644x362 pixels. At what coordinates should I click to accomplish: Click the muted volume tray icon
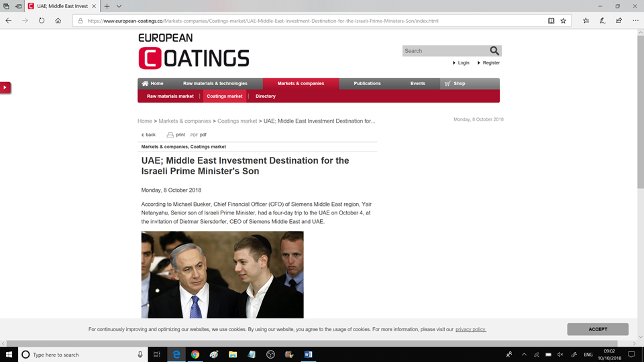click(x=560, y=355)
